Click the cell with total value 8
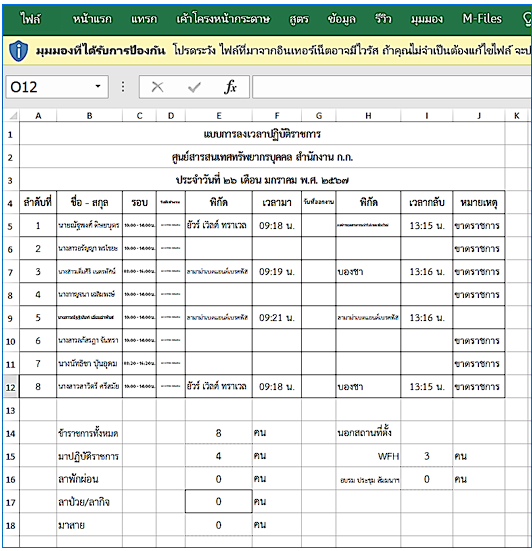Viewport: 532px width, 551px height. point(219,433)
